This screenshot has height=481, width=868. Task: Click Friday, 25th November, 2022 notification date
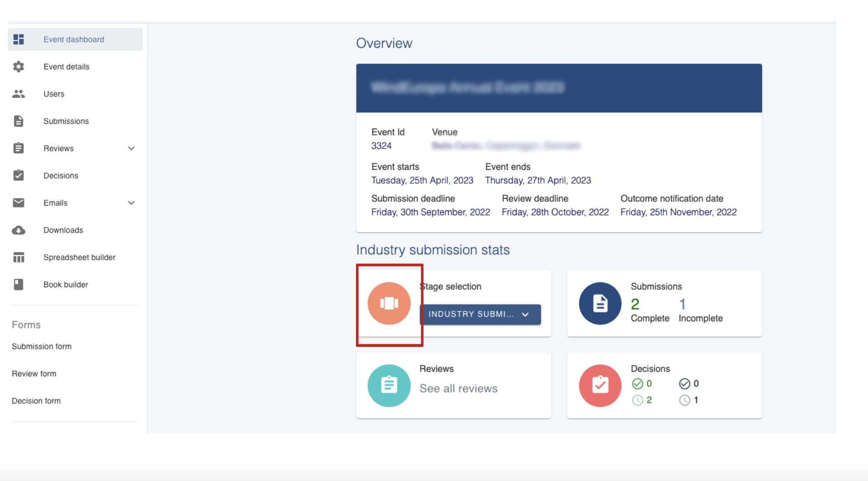(x=679, y=212)
